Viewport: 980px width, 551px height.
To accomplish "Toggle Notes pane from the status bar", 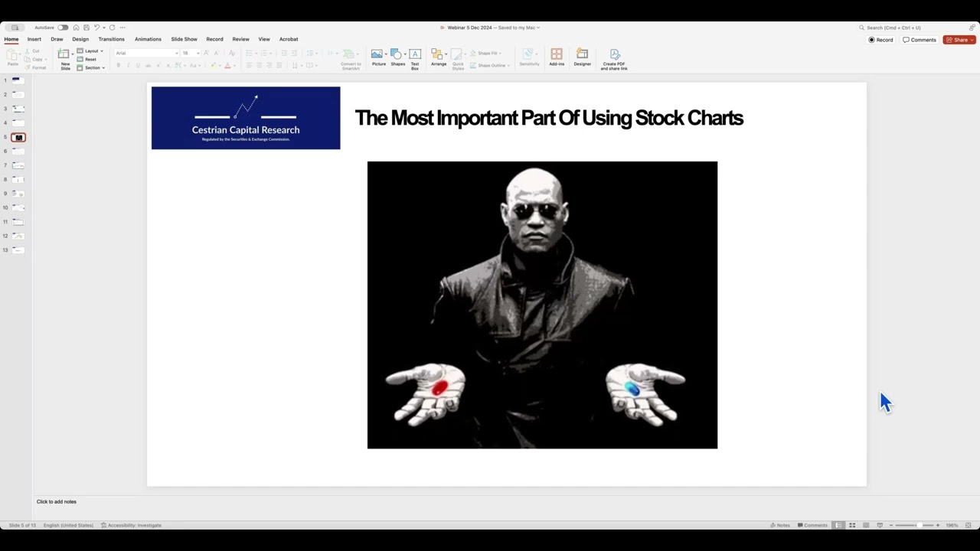I will pyautogui.click(x=780, y=525).
